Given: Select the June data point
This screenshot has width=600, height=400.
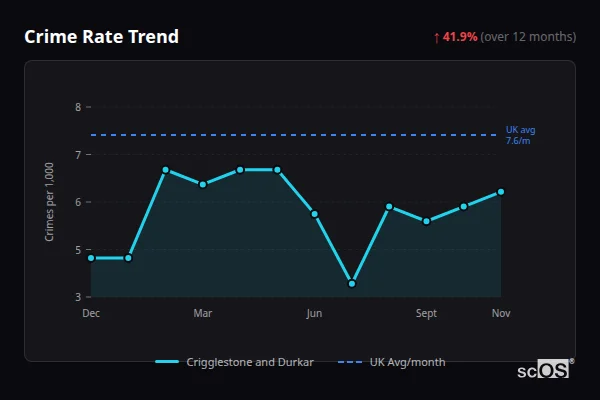Looking at the screenshot, I should coord(315,214).
